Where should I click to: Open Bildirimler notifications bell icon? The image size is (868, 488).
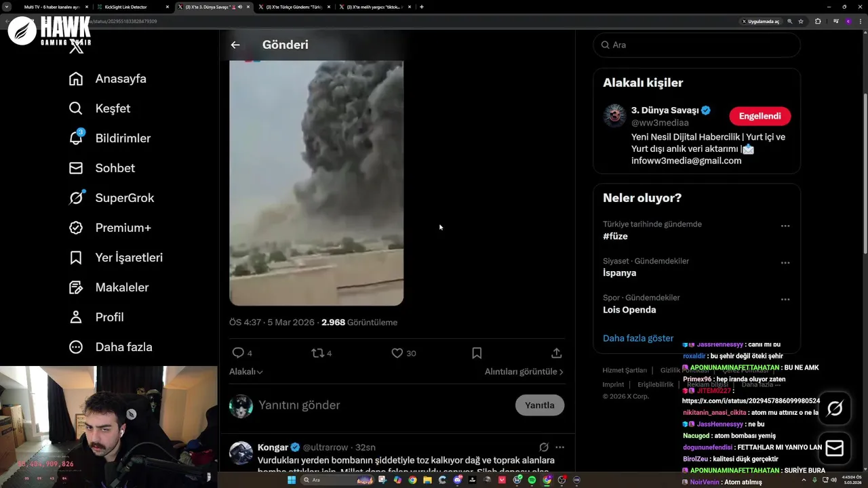click(x=76, y=138)
